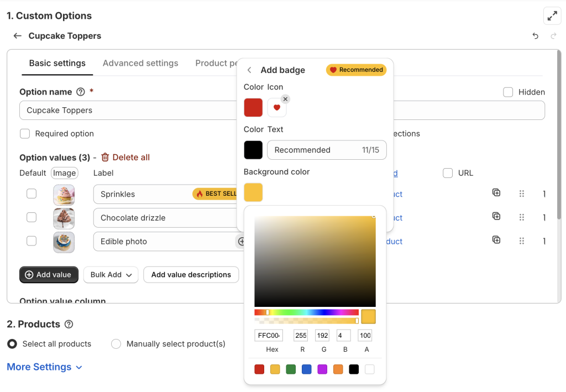Open the Basic settings tab

tap(57, 63)
